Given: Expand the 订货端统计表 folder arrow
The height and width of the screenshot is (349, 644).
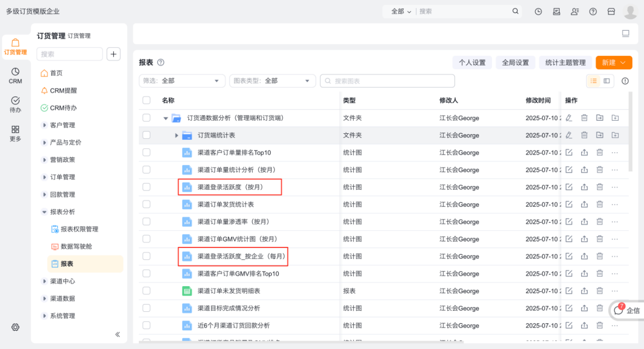Looking at the screenshot, I should pos(177,136).
